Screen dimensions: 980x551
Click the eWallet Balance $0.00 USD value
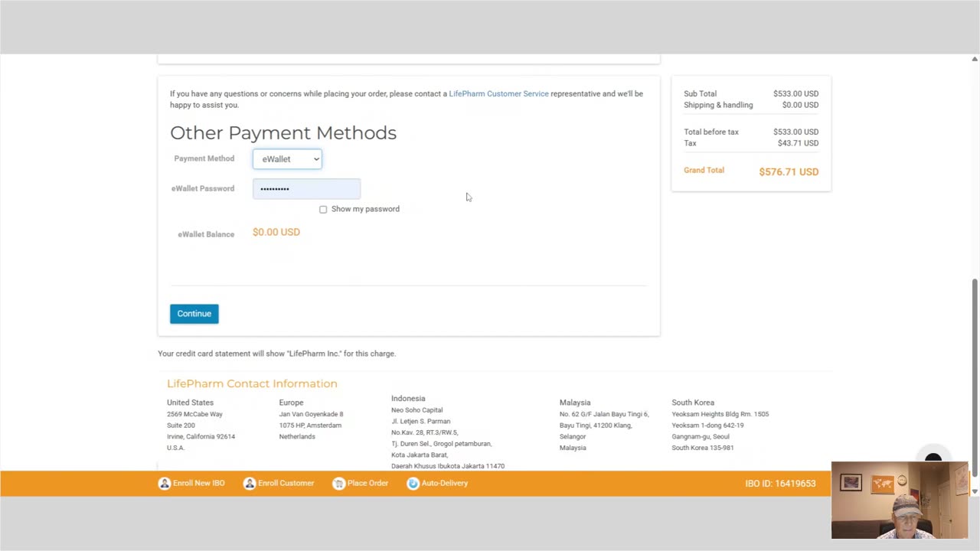(x=276, y=232)
